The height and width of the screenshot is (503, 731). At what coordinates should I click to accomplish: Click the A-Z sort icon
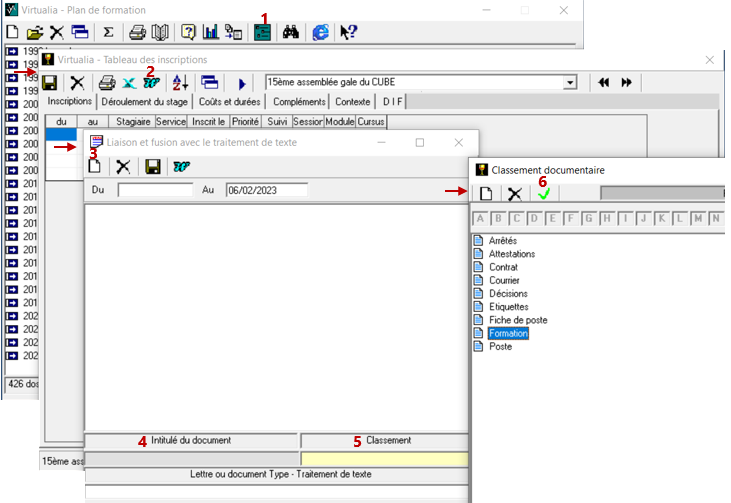click(x=180, y=83)
